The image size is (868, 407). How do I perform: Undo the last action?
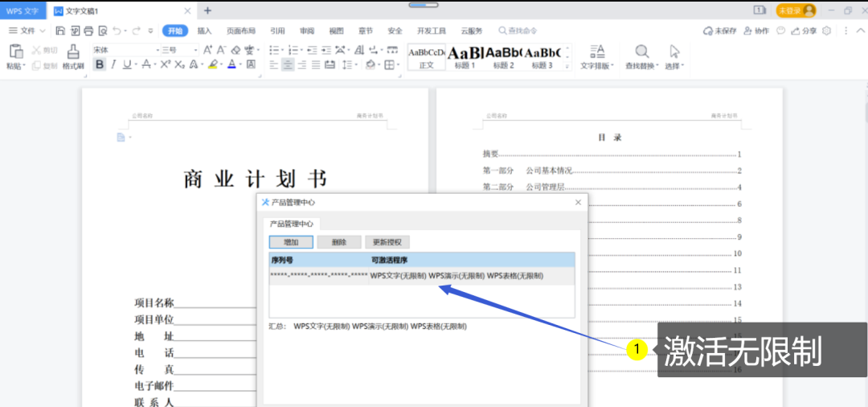coord(117,31)
